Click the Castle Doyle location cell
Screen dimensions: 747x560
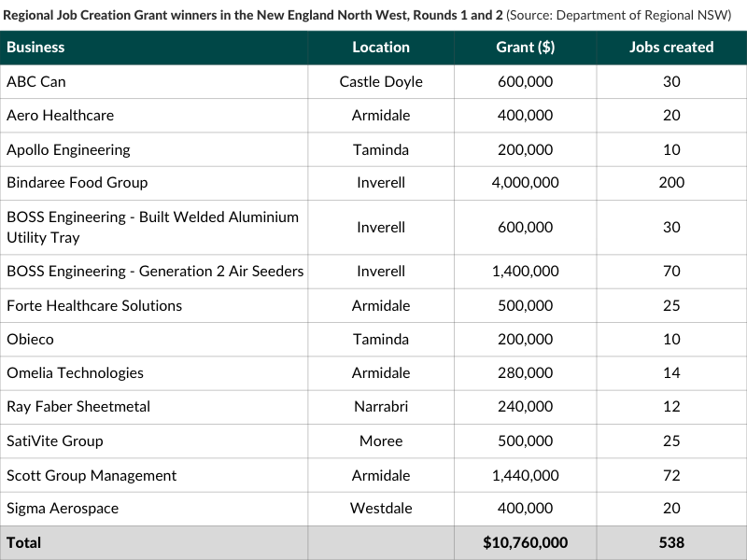click(381, 81)
